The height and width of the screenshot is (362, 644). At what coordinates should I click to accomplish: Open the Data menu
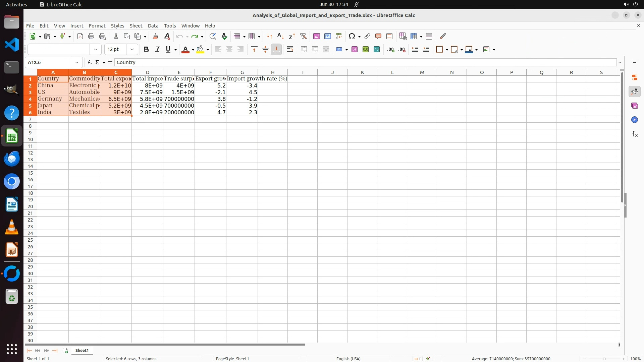[153, 26]
